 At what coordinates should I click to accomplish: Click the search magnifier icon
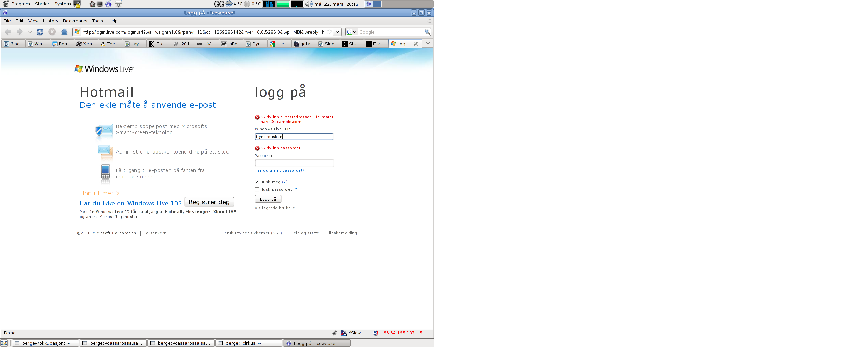click(427, 32)
